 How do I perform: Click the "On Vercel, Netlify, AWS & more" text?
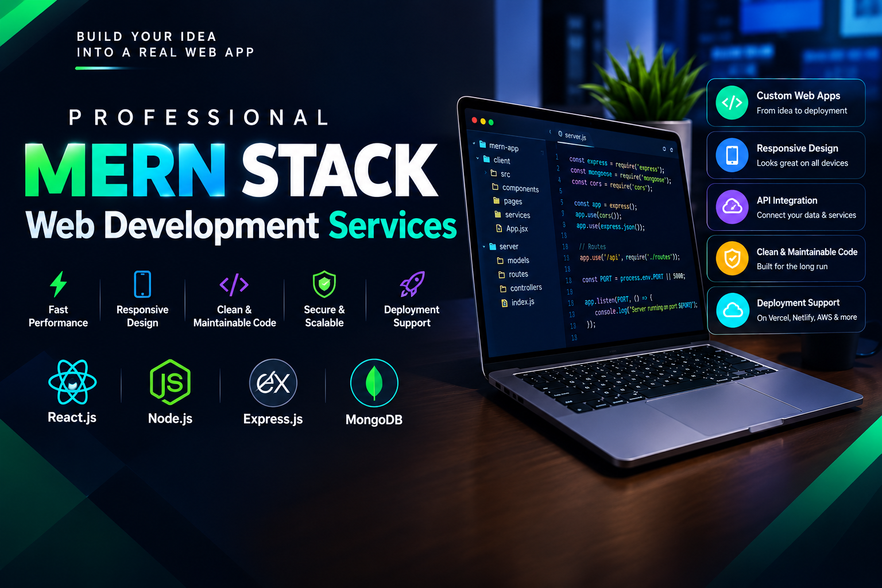coord(807,318)
